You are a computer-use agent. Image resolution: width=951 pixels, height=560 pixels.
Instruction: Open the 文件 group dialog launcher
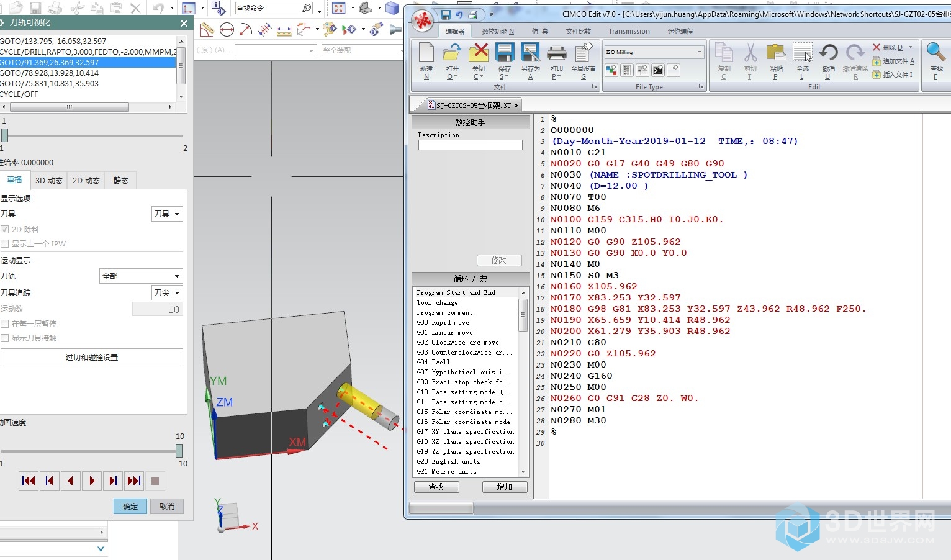(x=595, y=87)
